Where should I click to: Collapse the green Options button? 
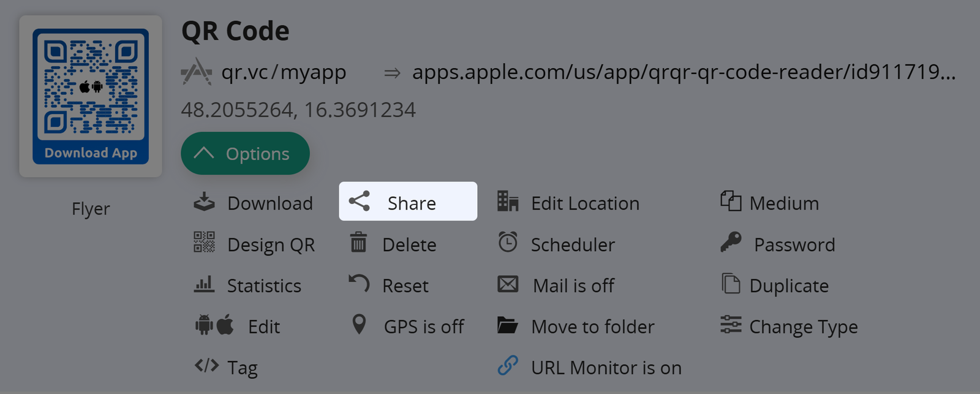pyautogui.click(x=245, y=154)
